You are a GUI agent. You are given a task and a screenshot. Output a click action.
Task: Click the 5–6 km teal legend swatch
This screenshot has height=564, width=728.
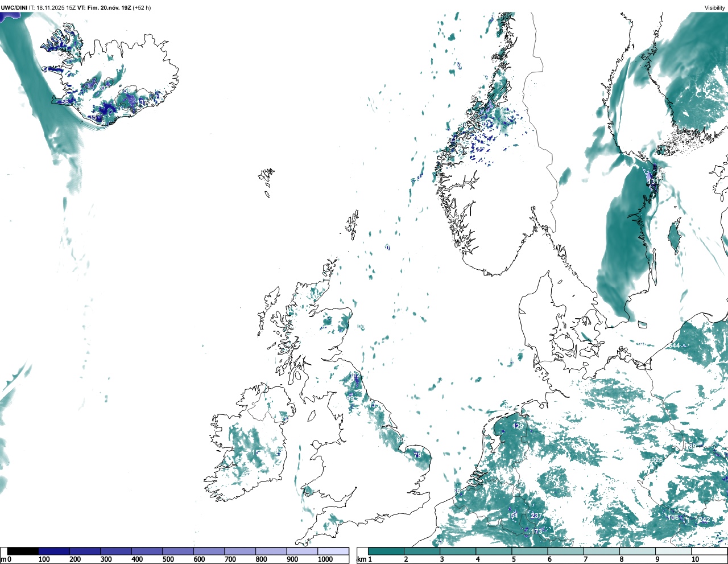530,551
